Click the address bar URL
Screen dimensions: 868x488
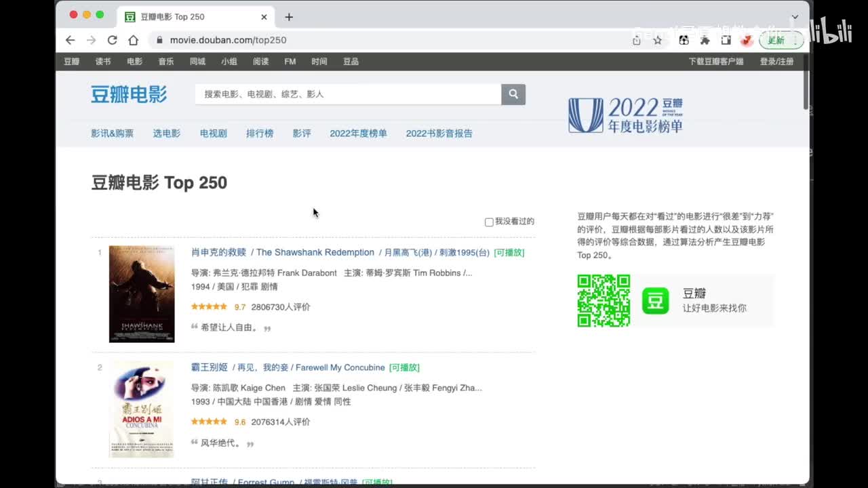pos(228,40)
